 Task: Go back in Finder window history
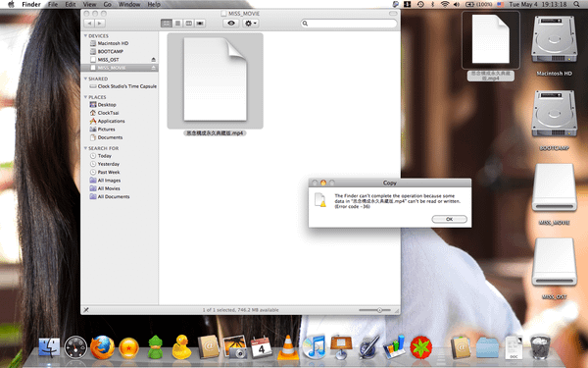pyautogui.click(x=89, y=24)
